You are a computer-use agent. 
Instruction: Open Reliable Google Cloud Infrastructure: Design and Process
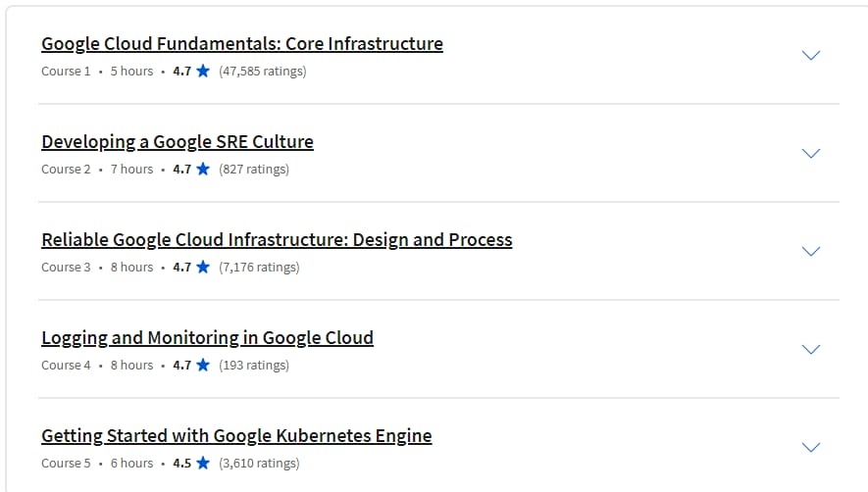(x=277, y=240)
